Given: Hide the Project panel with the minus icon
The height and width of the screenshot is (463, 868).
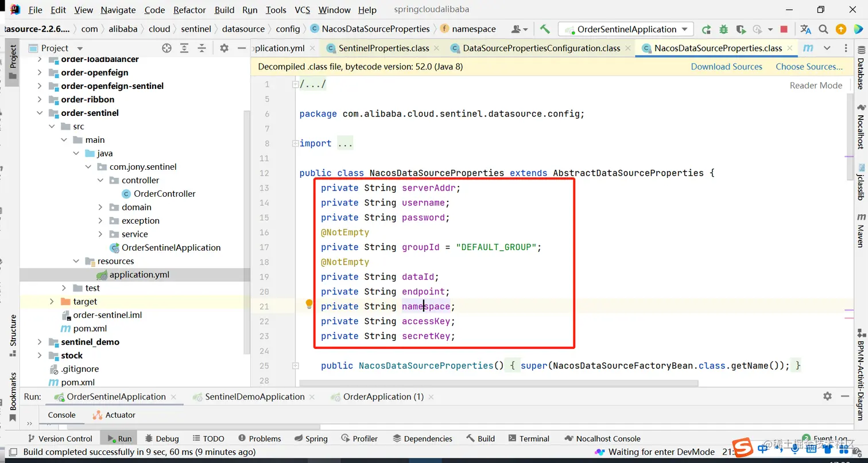Looking at the screenshot, I should click(x=242, y=48).
